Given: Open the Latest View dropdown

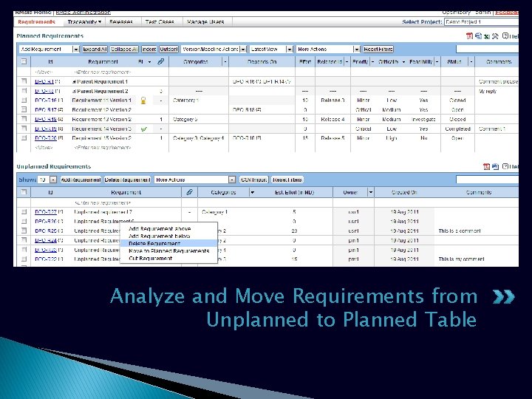Looking at the screenshot, I should pyautogui.click(x=271, y=50).
